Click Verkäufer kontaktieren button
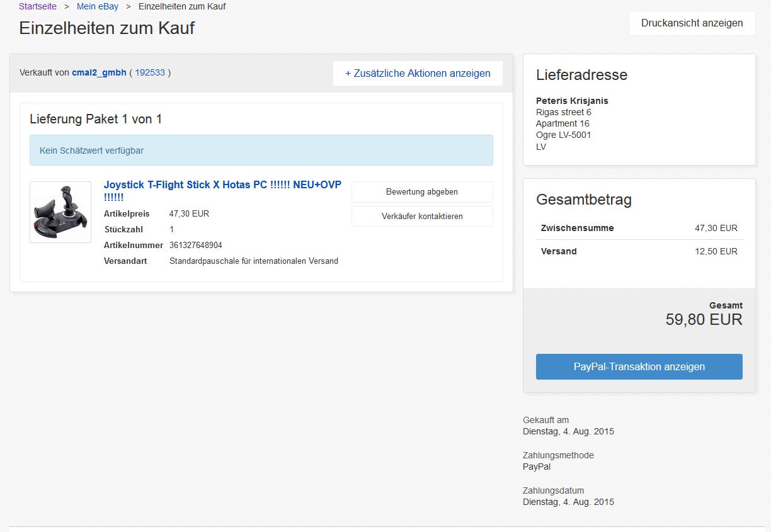This screenshot has height=532, width=771. pyautogui.click(x=422, y=216)
